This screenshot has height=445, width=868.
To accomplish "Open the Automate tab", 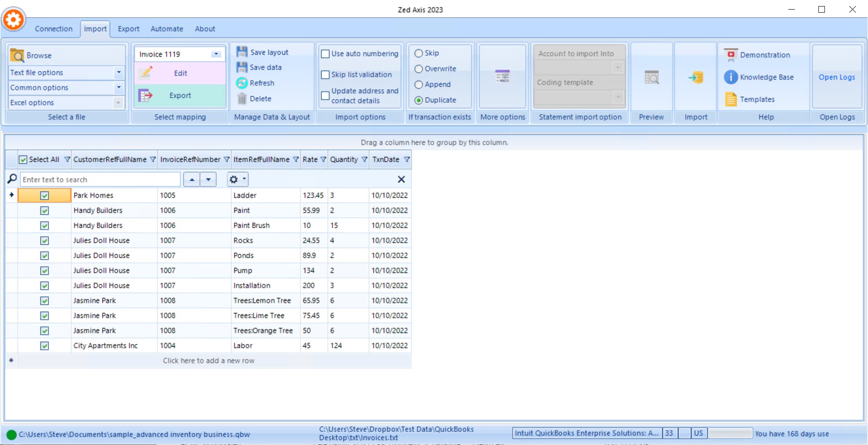I will point(167,29).
